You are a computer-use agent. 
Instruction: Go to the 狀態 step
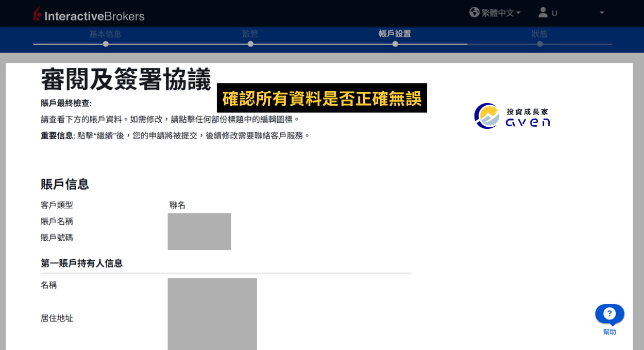coord(540,34)
